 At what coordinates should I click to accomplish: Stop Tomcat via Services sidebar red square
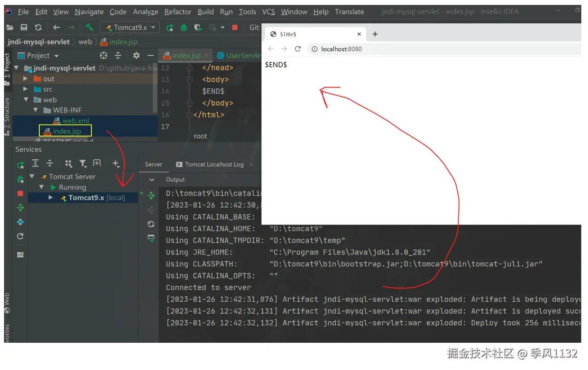[20, 193]
